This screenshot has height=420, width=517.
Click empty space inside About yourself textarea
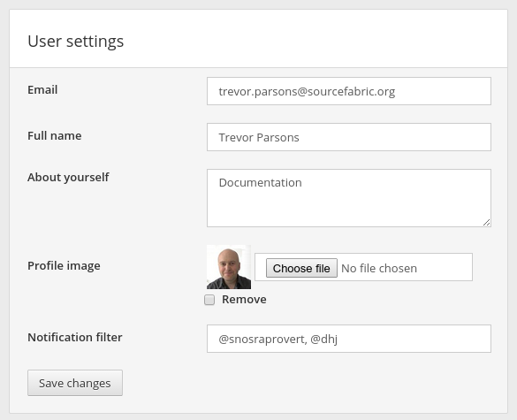349,208
